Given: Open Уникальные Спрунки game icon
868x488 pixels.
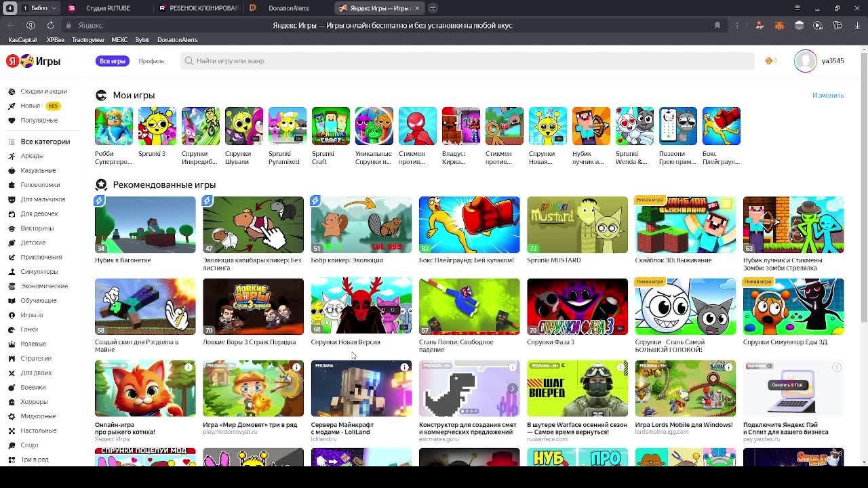Looking at the screenshot, I should 374,126.
